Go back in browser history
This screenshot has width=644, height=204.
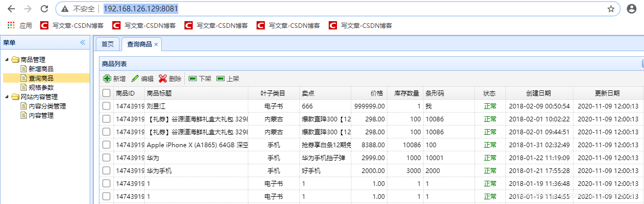tap(11, 9)
